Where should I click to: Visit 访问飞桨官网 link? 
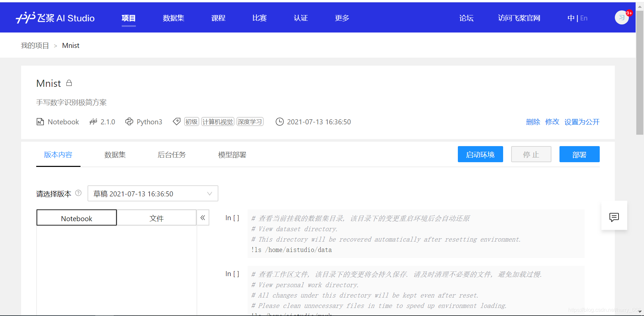519,18
